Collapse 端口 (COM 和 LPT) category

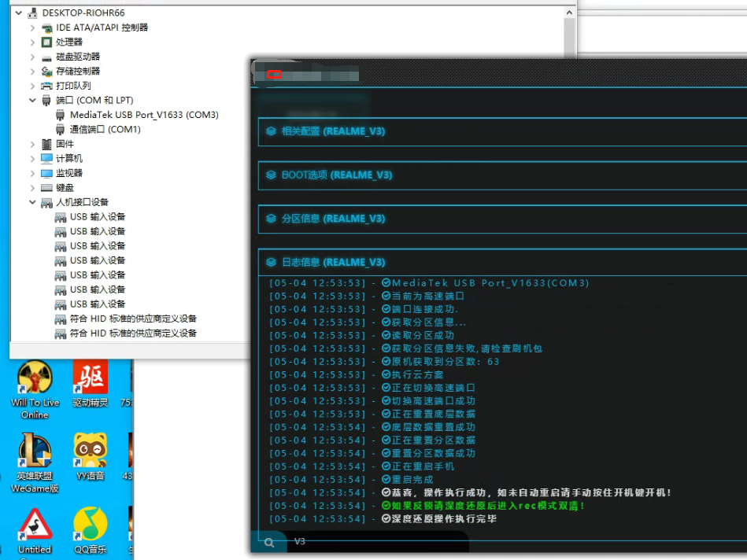[x=32, y=101]
